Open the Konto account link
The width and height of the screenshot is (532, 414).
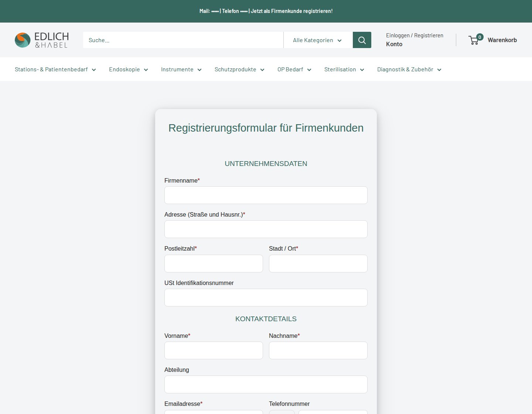tap(394, 44)
